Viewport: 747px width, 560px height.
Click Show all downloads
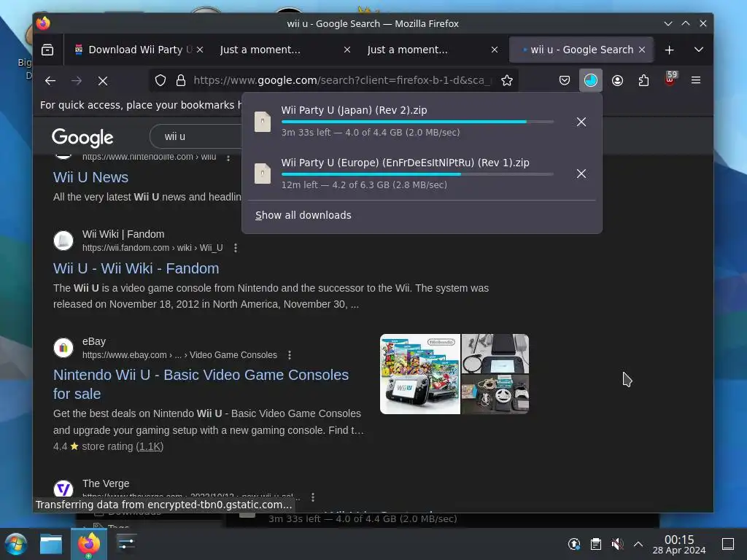click(x=303, y=215)
